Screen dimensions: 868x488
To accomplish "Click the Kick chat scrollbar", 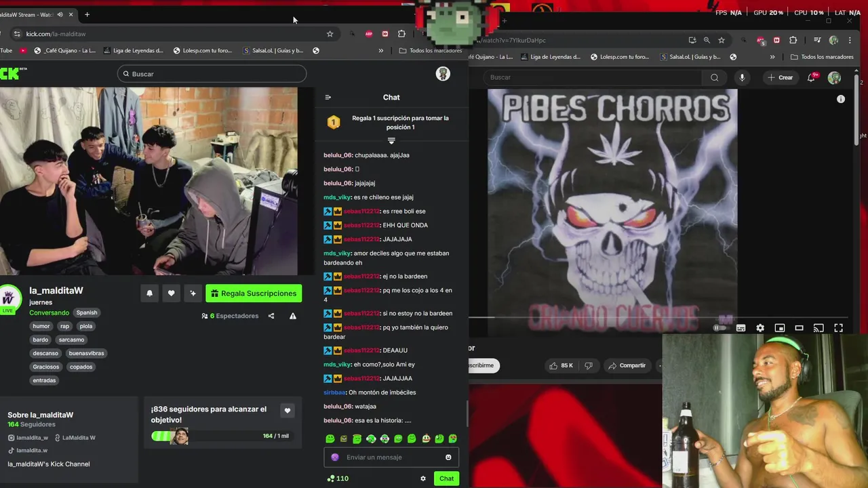I will pos(467,415).
